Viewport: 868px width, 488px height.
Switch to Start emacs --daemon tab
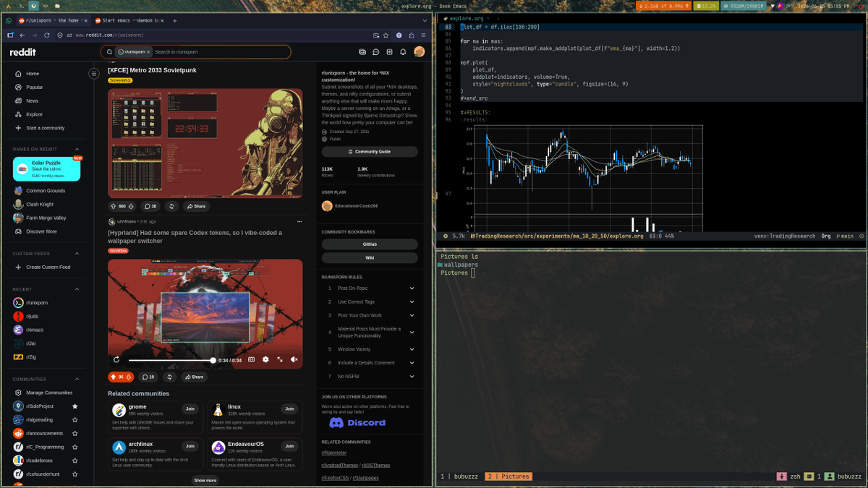tap(128, 21)
